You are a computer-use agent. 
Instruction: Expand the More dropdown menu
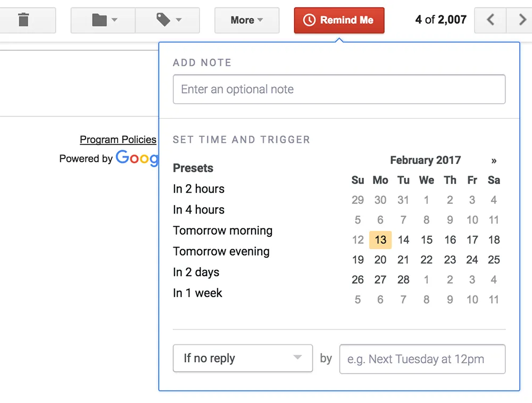pos(247,20)
